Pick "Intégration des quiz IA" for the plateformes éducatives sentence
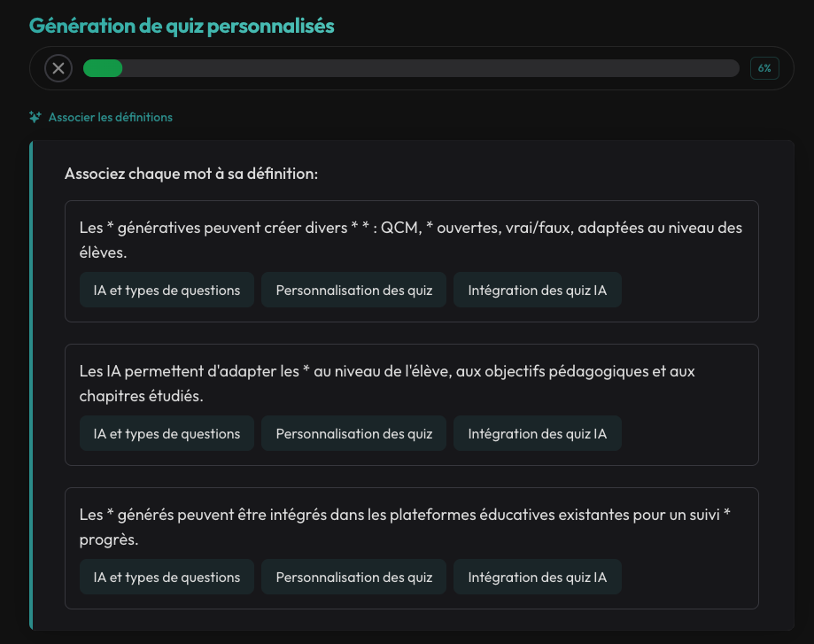Image resolution: width=814 pixels, height=644 pixels. [x=538, y=578]
